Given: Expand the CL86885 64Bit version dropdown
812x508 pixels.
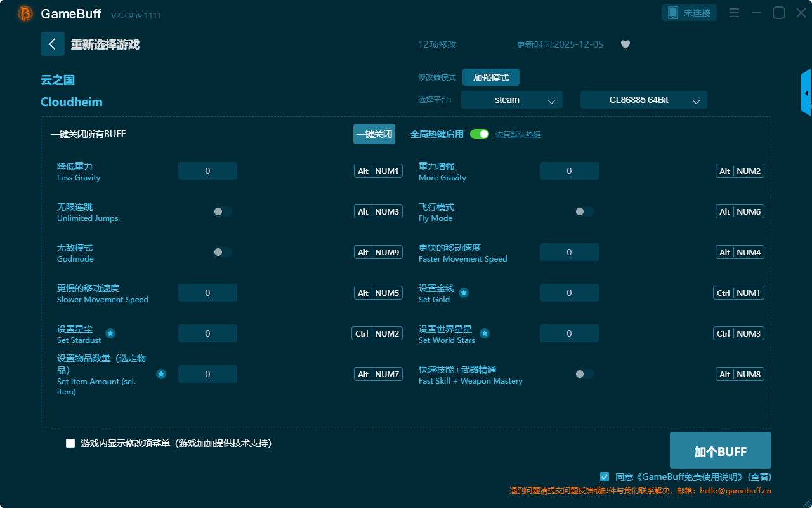Looking at the screenshot, I should coord(643,100).
